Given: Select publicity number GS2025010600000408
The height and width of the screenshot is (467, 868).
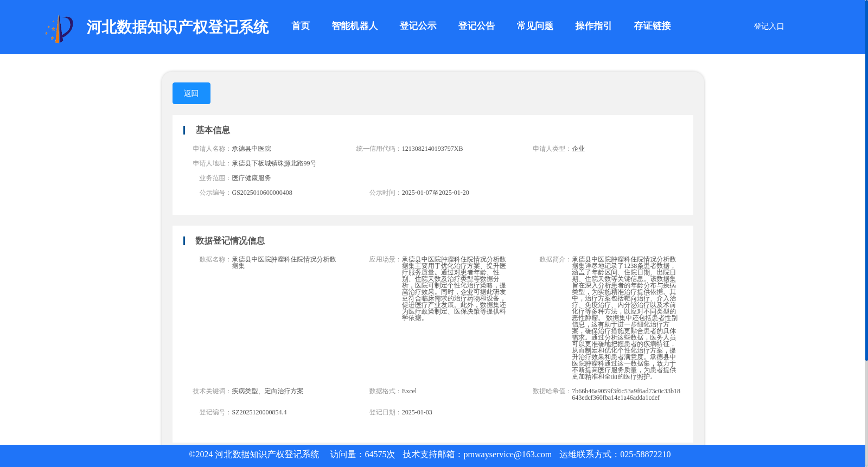Looking at the screenshot, I should point(262,193).
